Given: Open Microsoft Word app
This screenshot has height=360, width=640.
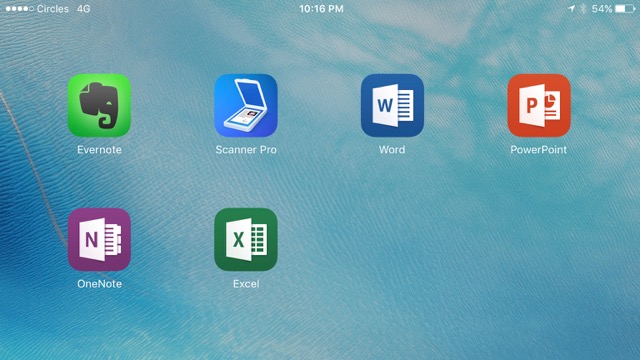Looking at the screenshot, I should 392,105.
